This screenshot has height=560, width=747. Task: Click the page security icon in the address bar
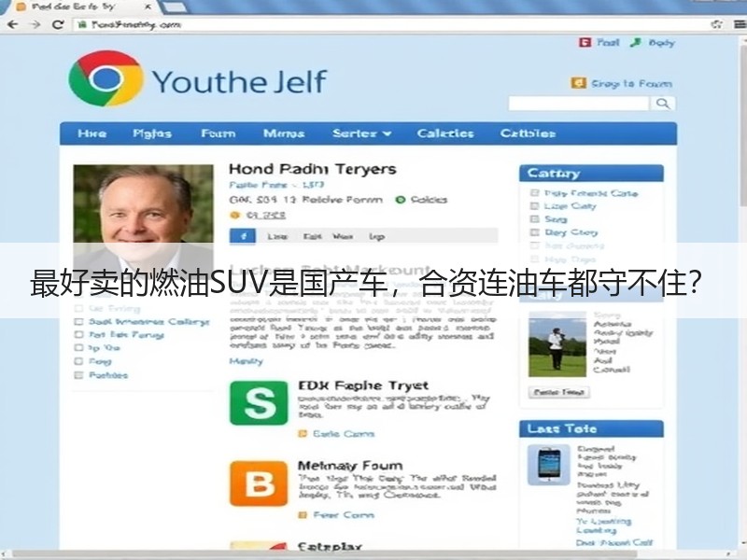click(x=82, y=24)
